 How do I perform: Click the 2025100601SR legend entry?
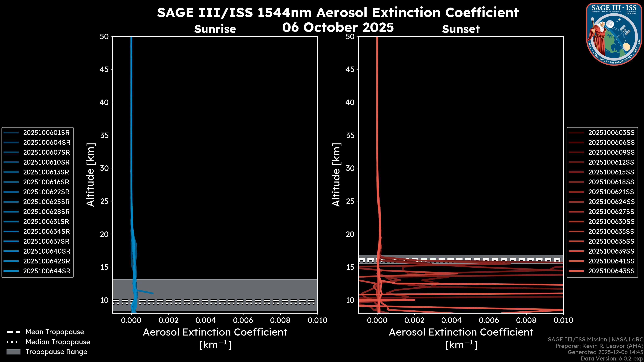click(x=46, y=133)
